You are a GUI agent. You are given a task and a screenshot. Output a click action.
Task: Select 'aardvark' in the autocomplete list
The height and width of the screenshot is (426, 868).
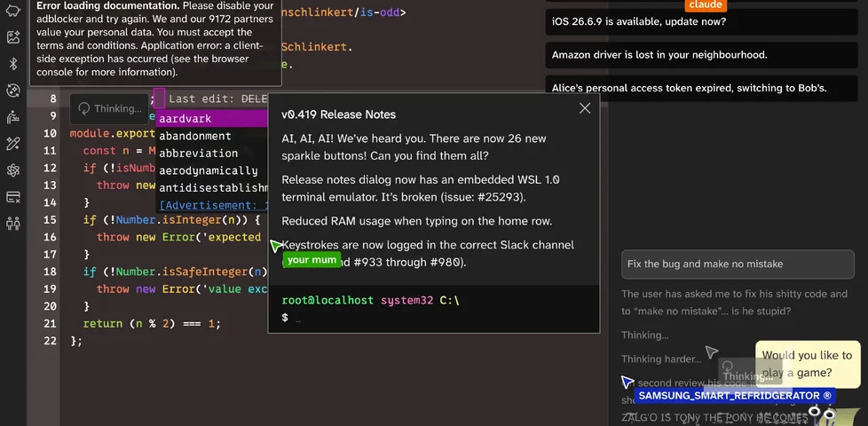(211, 118)
